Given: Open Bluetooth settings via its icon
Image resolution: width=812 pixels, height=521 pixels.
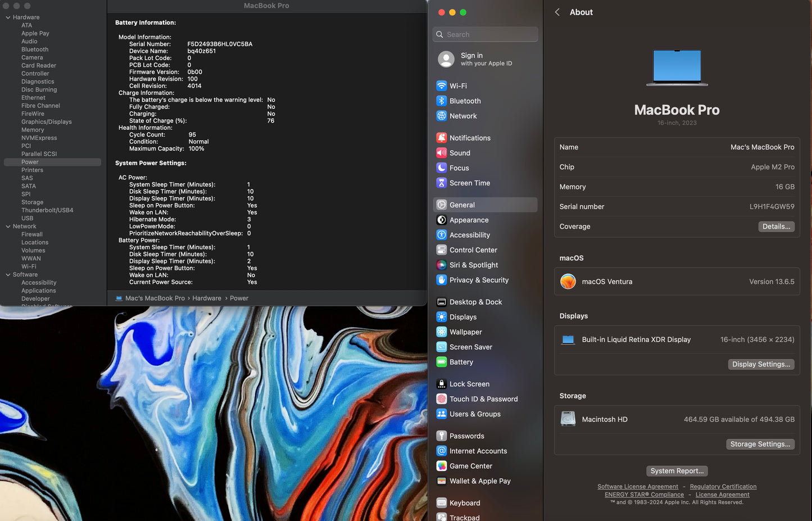Looking at the screenshot, I should click(442, 101).
